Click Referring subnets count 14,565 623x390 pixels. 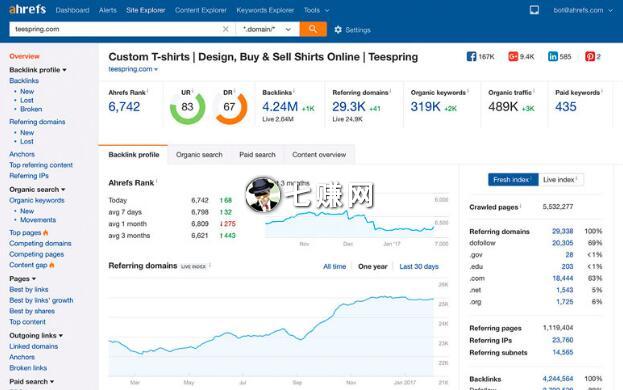pos(562,352)
